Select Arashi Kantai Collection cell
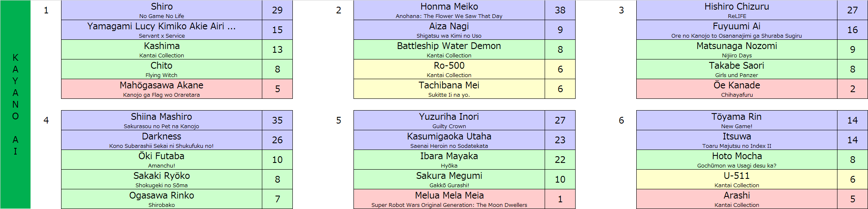868x209 pixels. pyautogui.click(x=737, y=199)
